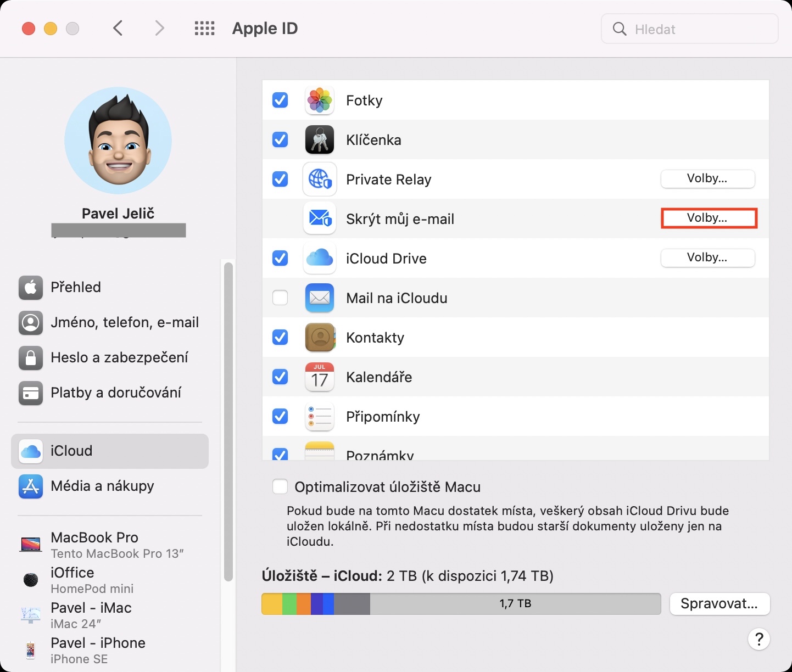
Task: Click the iCloud storage usage bar
Action: pyautogui.click(x=461, y=604)
